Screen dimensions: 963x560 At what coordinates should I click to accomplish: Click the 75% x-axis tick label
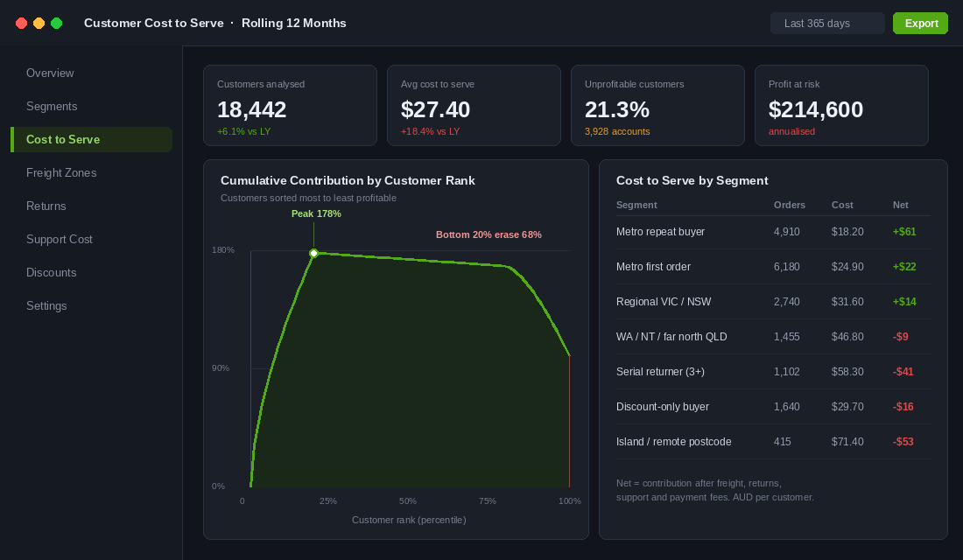click(x=488, y=501)
